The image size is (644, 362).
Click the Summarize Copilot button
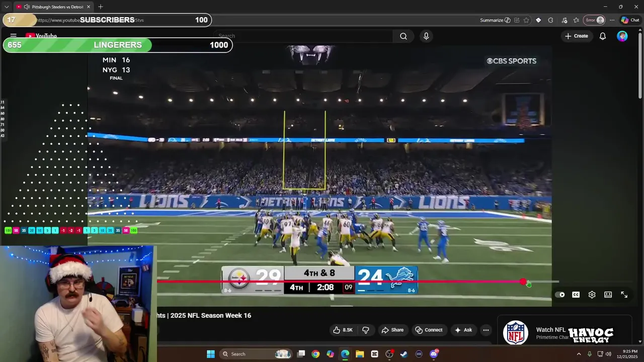pyautogui.click(x=495, y=20)
